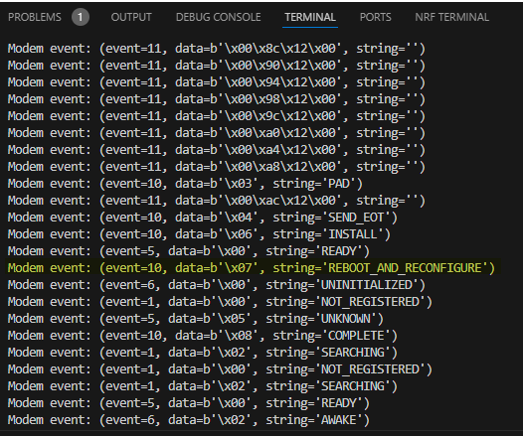Screen dimensions: 523x436
Task: Click the line with string='SEND_EOT'
Action: point(203,217)
